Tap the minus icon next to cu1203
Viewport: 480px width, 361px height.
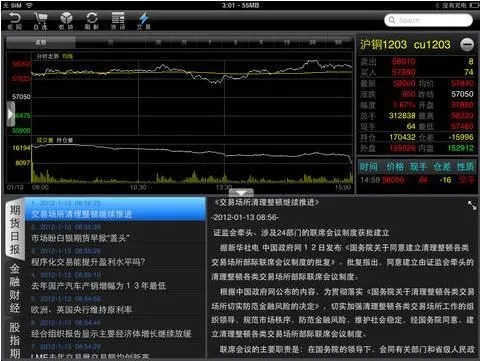(x=467, y=44)
